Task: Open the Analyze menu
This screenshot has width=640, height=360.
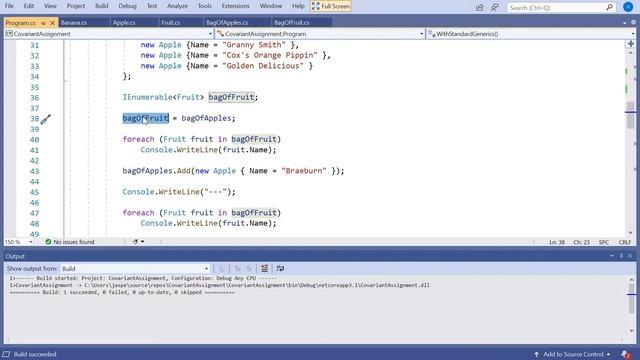Action: [x=178, y=6]
